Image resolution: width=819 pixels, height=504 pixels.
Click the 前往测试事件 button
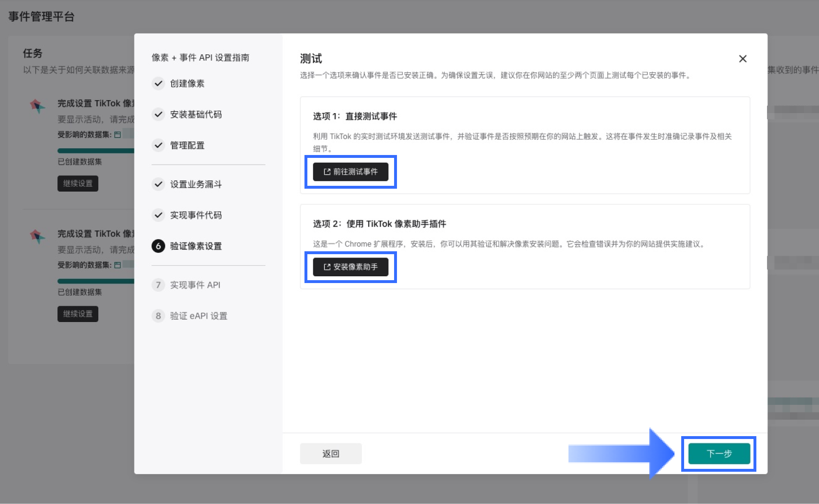[350, 172]
